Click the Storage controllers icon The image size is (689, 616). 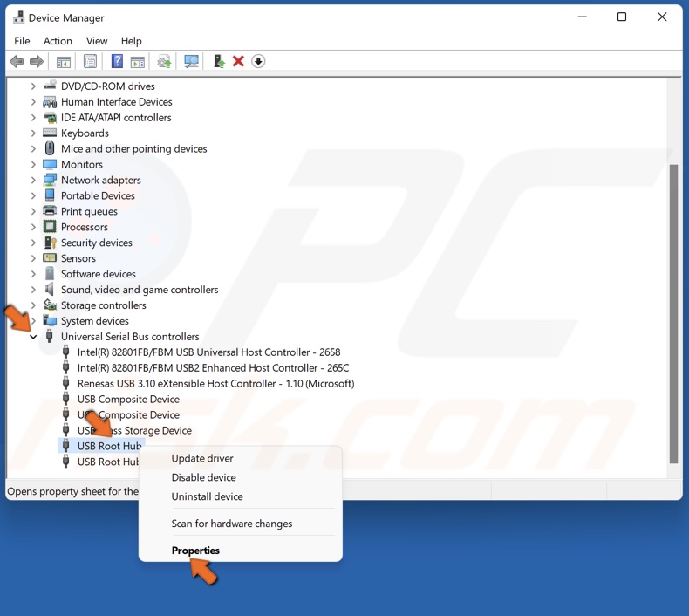pos(50,305)
